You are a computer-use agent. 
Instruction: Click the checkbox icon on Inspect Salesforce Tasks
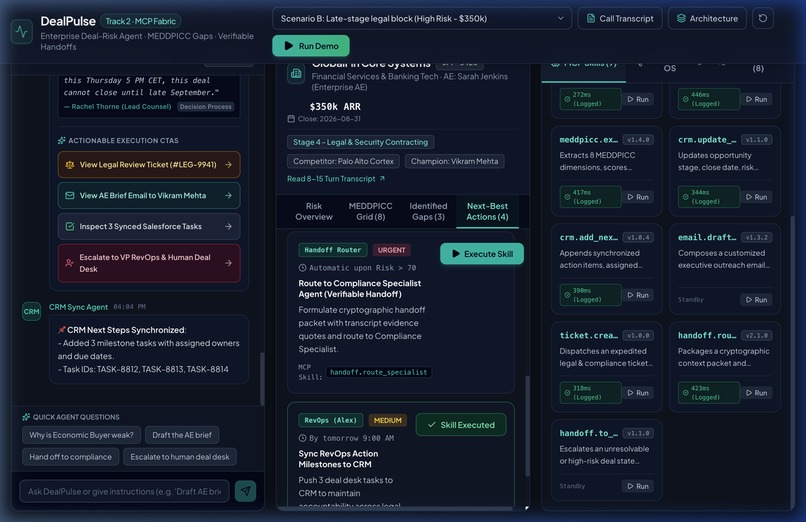click(69, 227)
